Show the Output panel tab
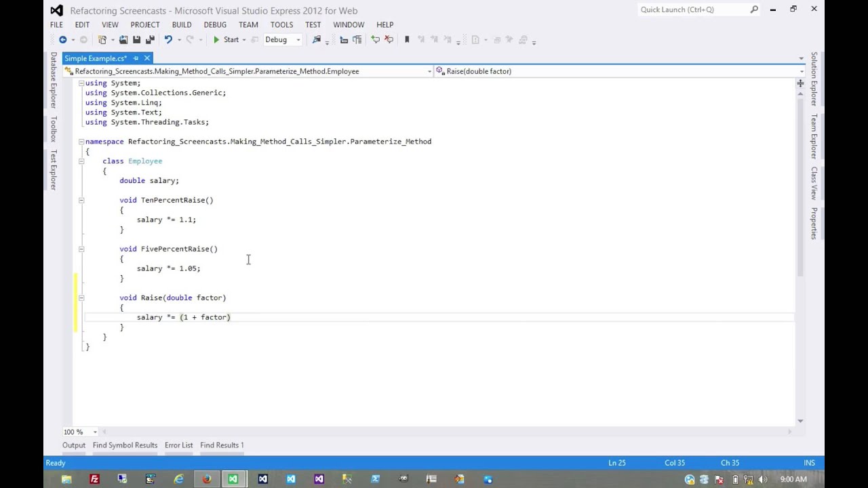Viewport: 868px width, 488px height. click(x=74, y=445)
